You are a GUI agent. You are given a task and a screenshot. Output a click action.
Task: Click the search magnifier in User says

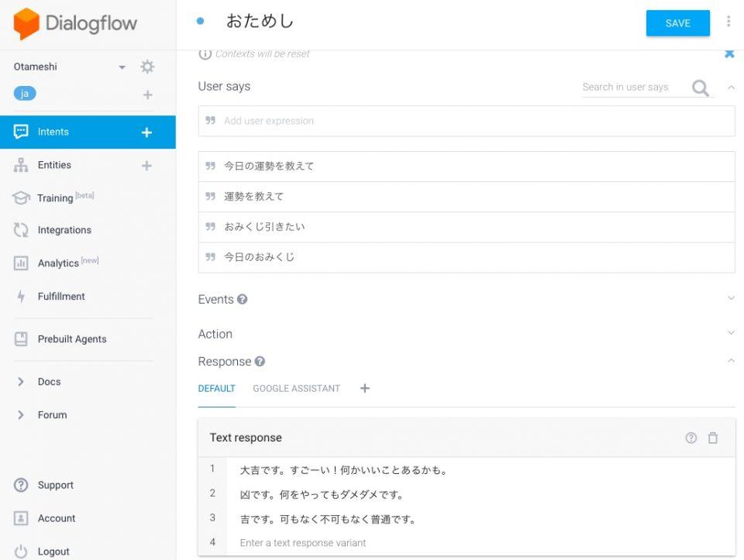(x=701, y=88)
